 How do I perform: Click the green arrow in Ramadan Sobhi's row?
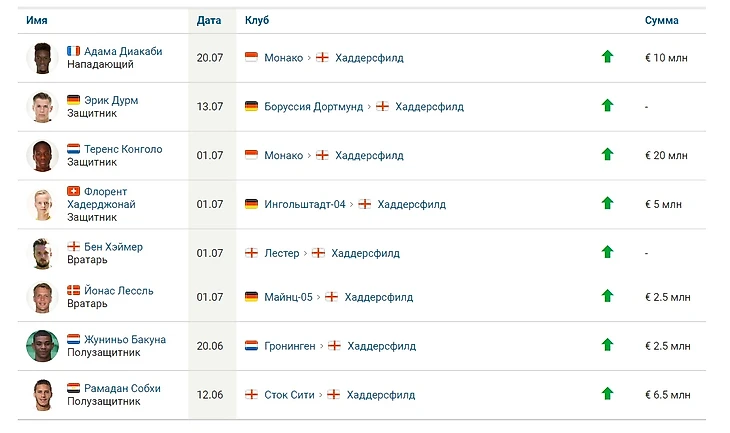(607, 395)
